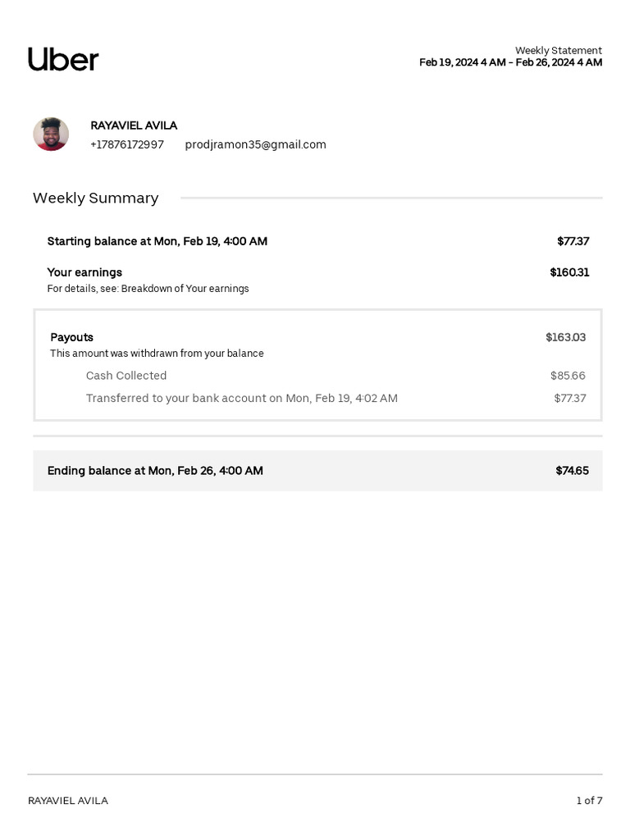Click the Starting balance label
Screen dimensions: 630x840
[157, 241]
